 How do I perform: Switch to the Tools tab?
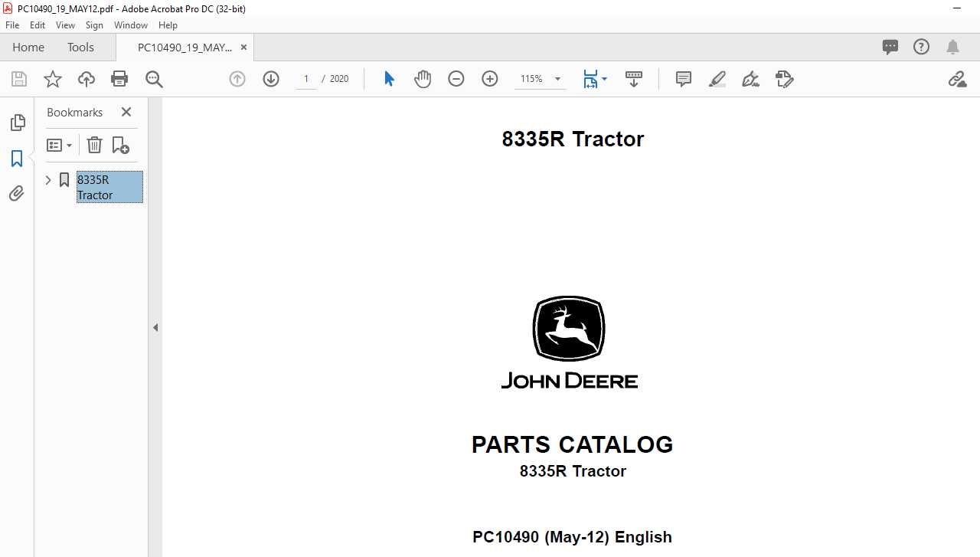tap(80, 48)
